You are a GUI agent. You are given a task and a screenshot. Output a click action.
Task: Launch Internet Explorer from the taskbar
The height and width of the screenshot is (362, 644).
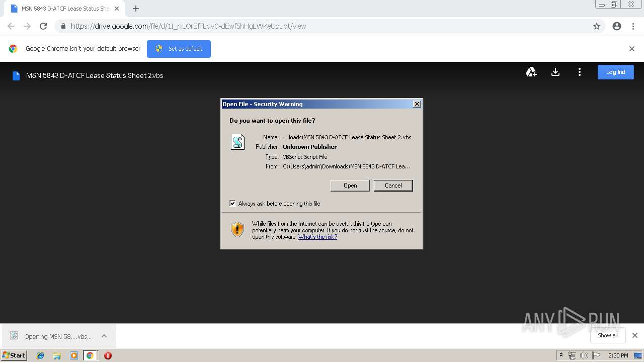pos(40,355)
